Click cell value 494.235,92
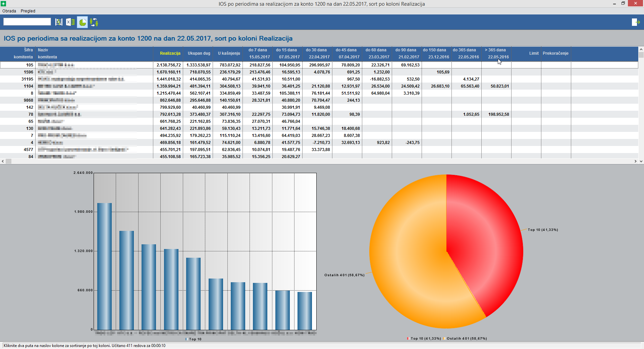This screenshot has height=349, width=644. click(x=170, y=136)
